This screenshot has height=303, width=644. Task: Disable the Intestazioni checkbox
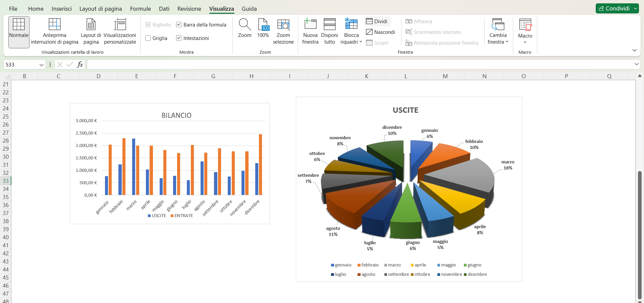pyautogui.click(x=179, y=38)
